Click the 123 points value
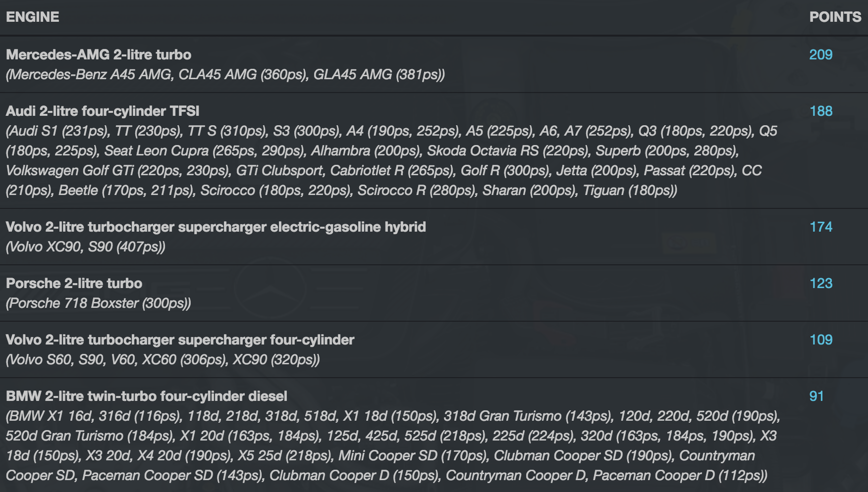 point(820,283)
